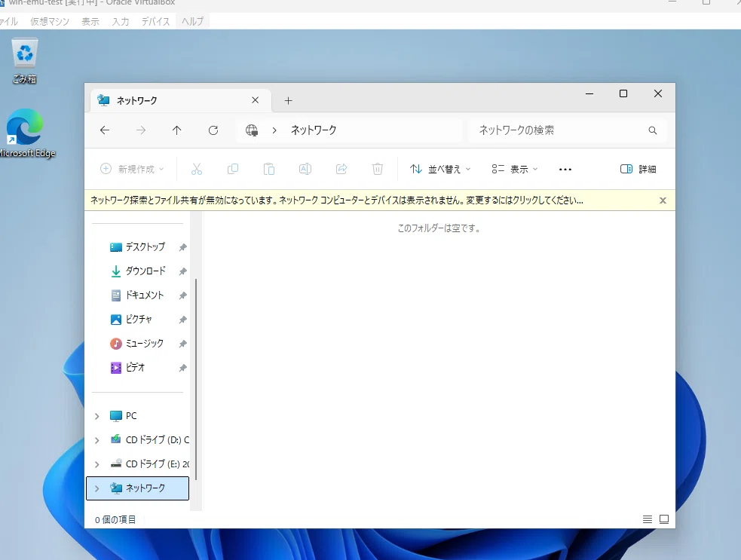This screenshot has width=741, height=560.
Task: Unpin ミュージック using its pin icon
Action: point(183,344)
